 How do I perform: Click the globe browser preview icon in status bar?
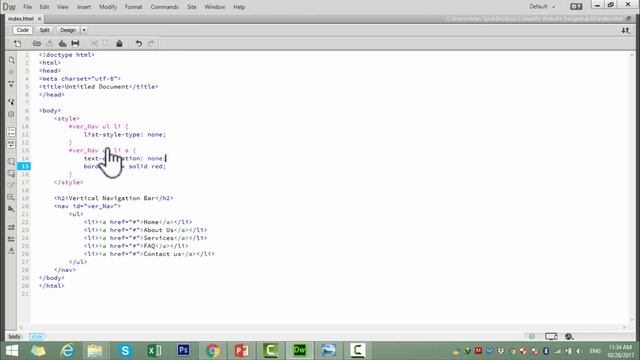pos(569,337)
